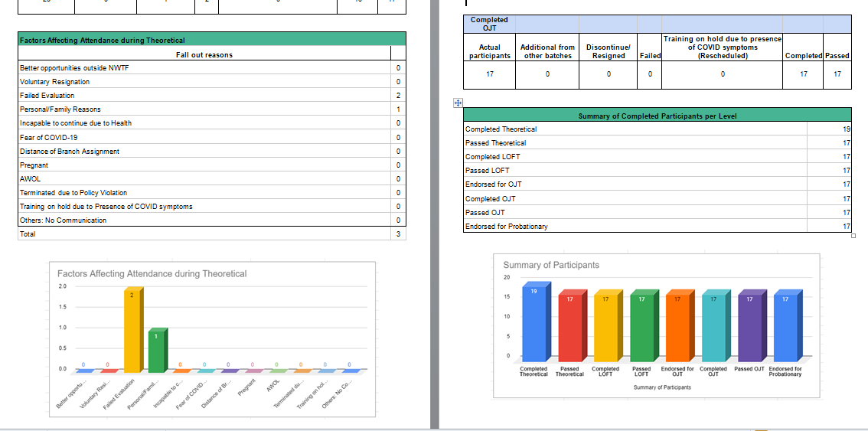
Task: Click the table resize handle at summary table corner
Action: pyautogui.click(x=853, y=236)
